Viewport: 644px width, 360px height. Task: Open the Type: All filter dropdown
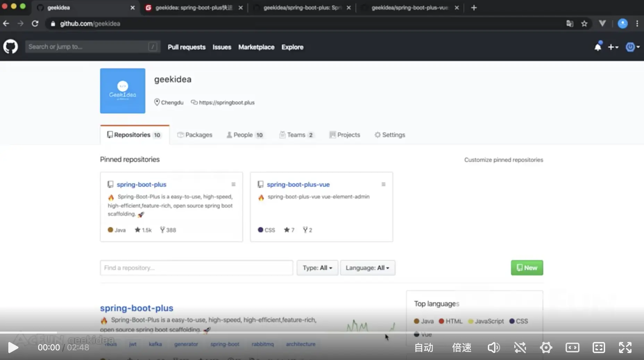pyautogui.click(x=317, y=268)
